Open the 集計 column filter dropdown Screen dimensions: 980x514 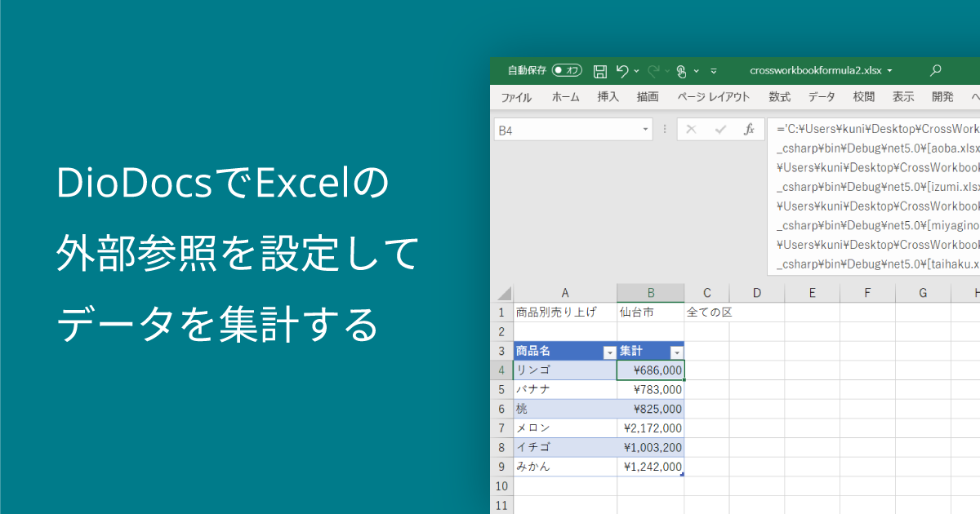pos(675,351)
